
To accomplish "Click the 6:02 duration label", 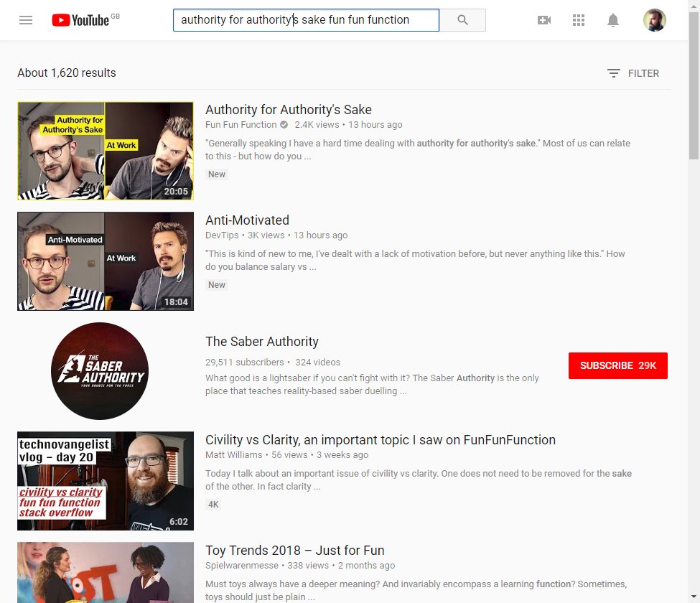I will click(179, 522).
